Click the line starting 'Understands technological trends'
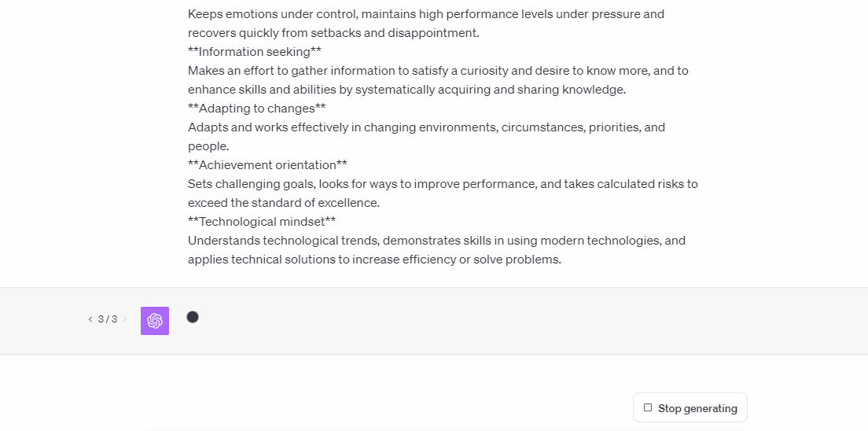 (x=437, y=241)
